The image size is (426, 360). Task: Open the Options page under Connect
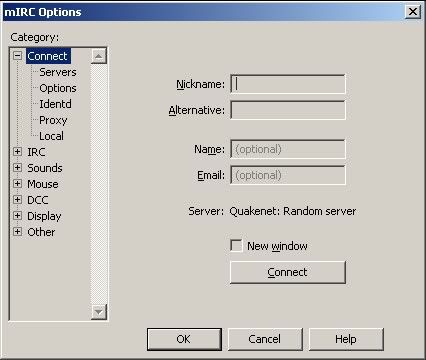tap(58, 88)
